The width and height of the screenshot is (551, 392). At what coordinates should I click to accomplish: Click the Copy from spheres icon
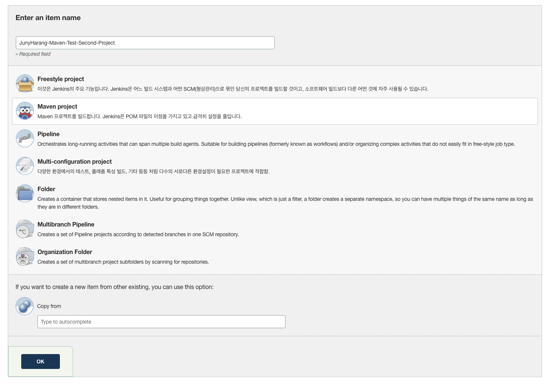tap(25, 306)
